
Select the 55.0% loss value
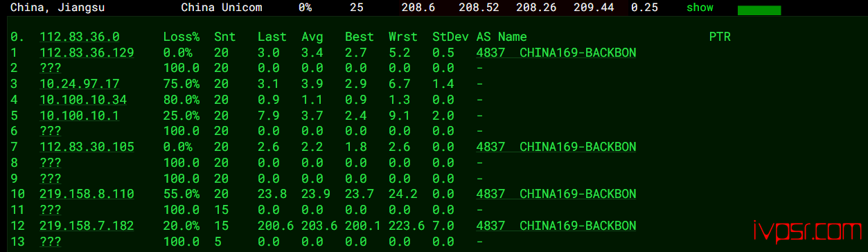[181, 194]
